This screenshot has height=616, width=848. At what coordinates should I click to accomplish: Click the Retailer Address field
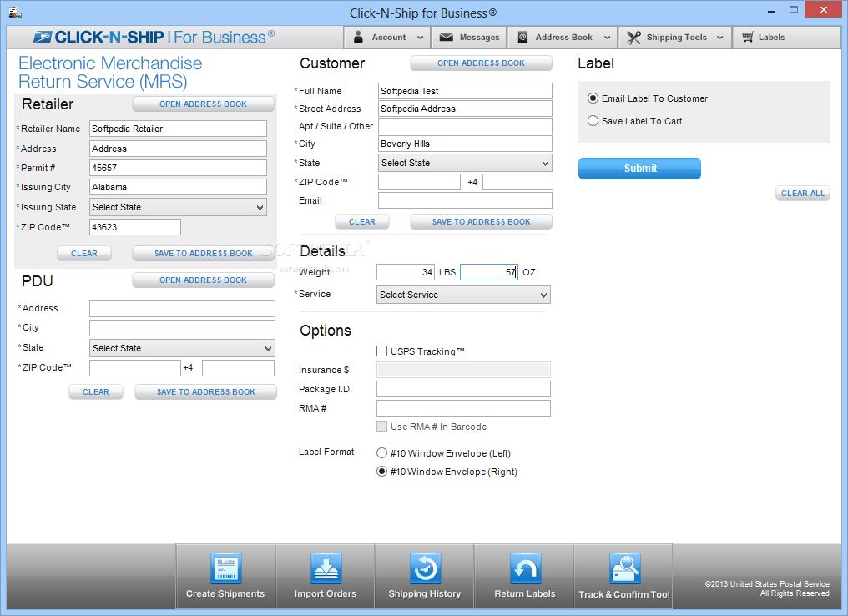click(178, 149)
